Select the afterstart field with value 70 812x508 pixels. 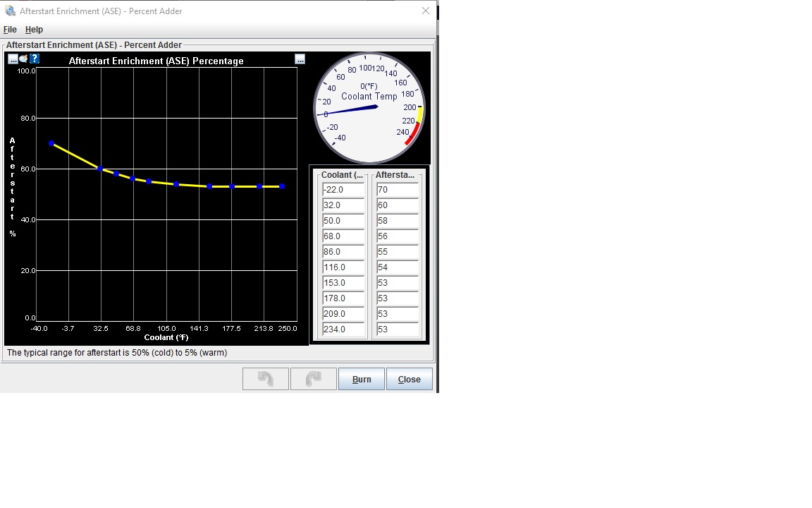tap(398, 190)
